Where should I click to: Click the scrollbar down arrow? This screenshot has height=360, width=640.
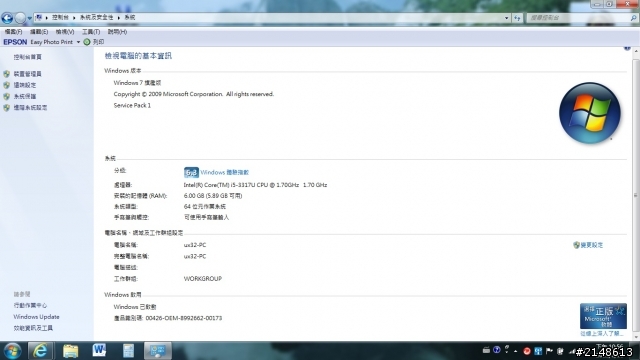coord(636,337)
